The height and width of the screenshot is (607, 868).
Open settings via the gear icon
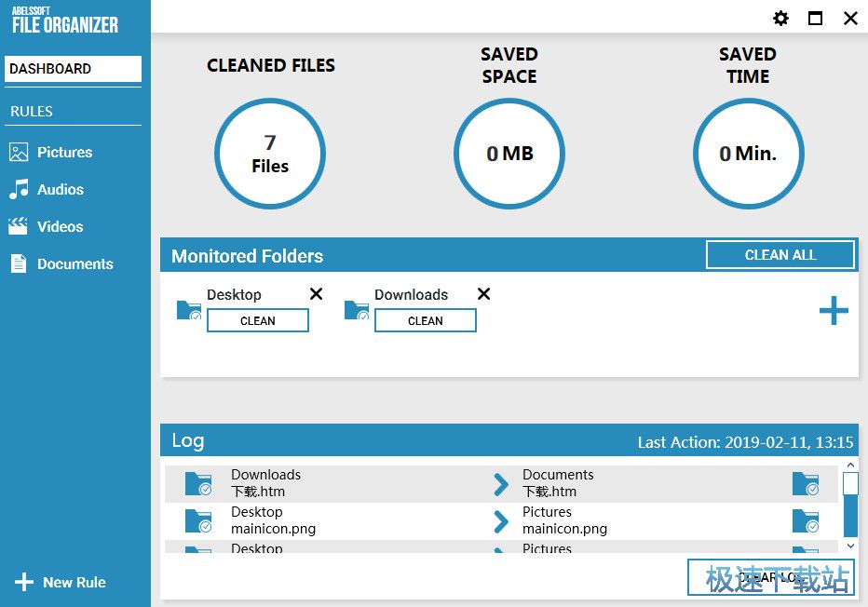780,19
